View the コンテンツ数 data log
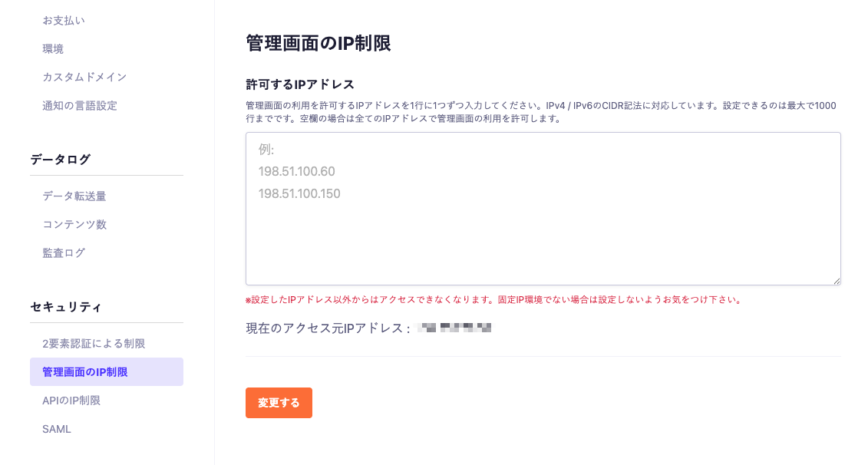The height and width of the screenshot is (465, 868). [74, 224]
